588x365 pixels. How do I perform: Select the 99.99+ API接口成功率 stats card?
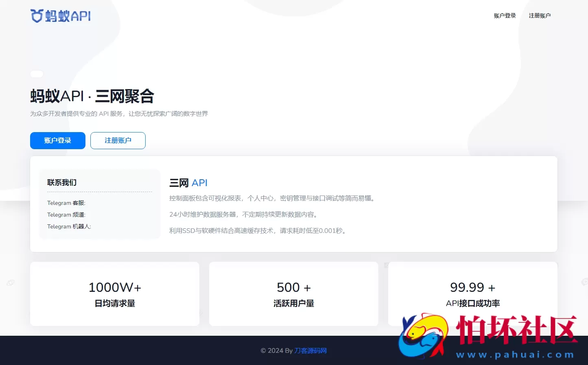[x=472, y=294]
